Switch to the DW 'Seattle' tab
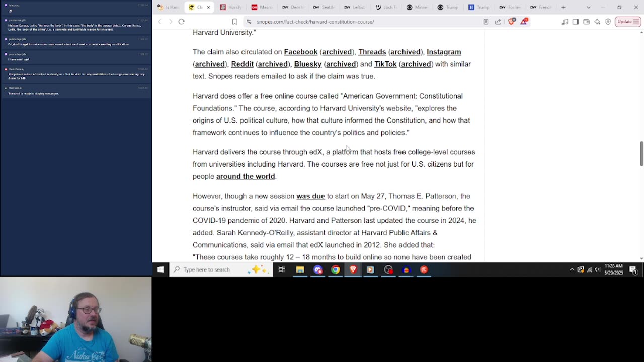 [325, 7]
